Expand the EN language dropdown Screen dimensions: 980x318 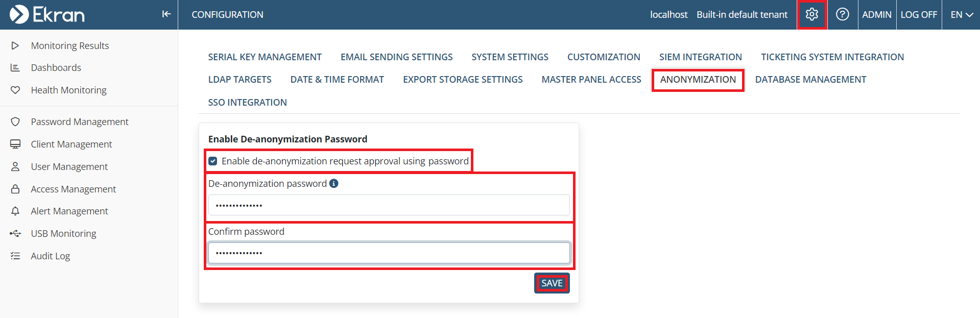pyautogui.click(x=961, y=15)
